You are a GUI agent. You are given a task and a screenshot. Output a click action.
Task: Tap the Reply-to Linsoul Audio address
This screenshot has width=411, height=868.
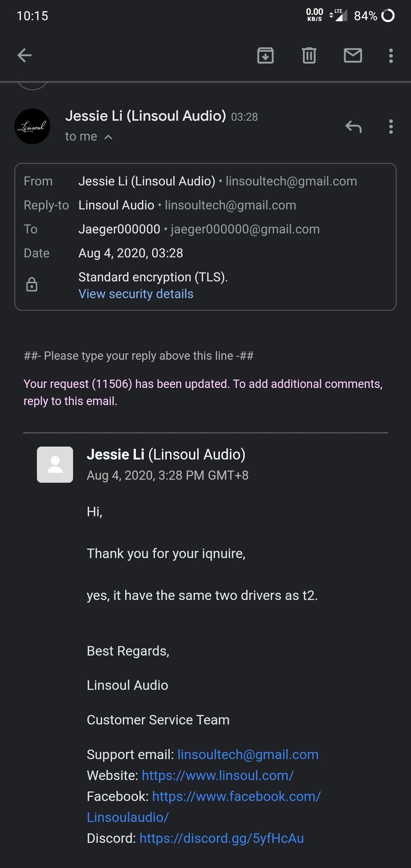[x=230, y=205]
